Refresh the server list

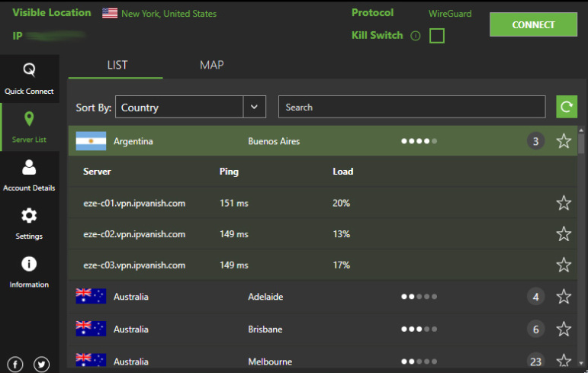coord(566,108)
